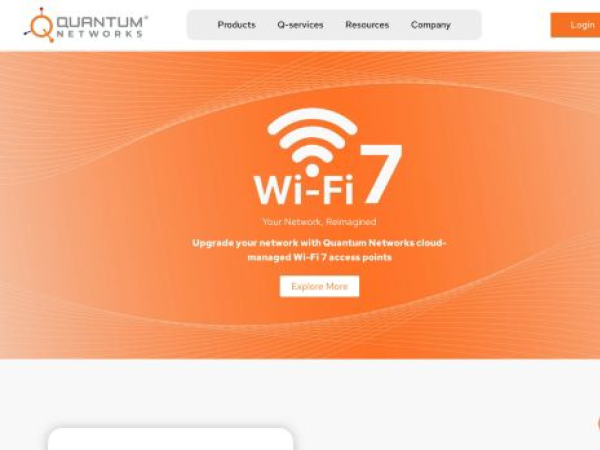Click the NETWORKS subtext under the logo
This screenshot has width=600, height=450.
[100, 34]
